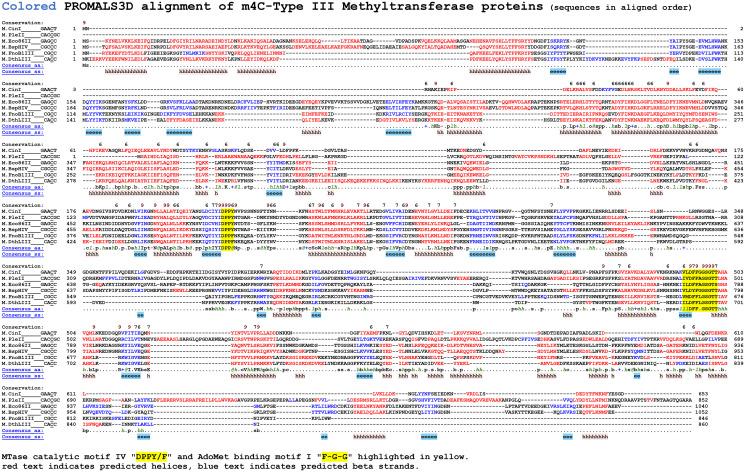The width and height of the screenshot is (745, 472).
Task: Click the yellow highlighted F-G-G motif in fifth block
Action: coord(699,290)
